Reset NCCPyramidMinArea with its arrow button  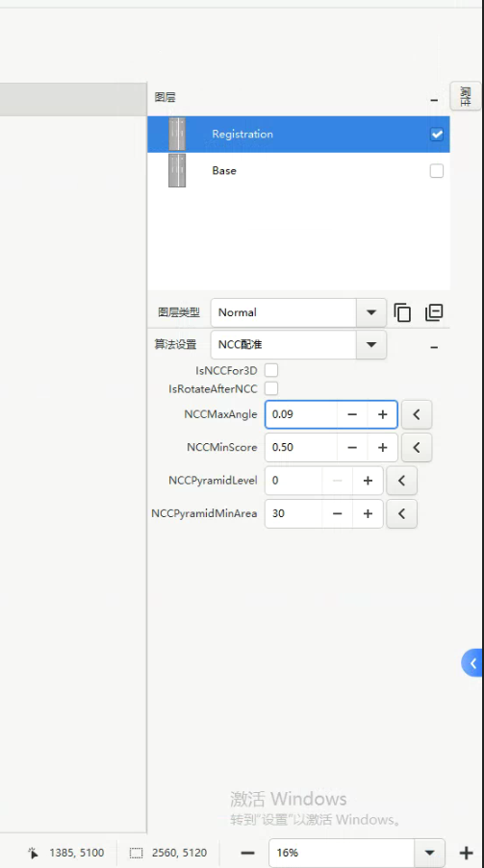pyautogui.click(x=401, y=513)
